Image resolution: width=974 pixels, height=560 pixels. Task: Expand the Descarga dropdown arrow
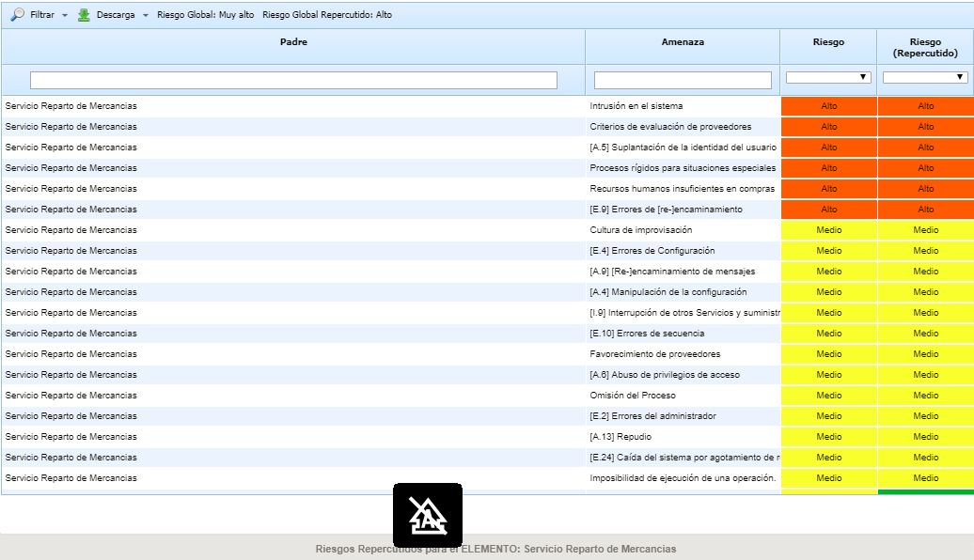tap(146, 16)
